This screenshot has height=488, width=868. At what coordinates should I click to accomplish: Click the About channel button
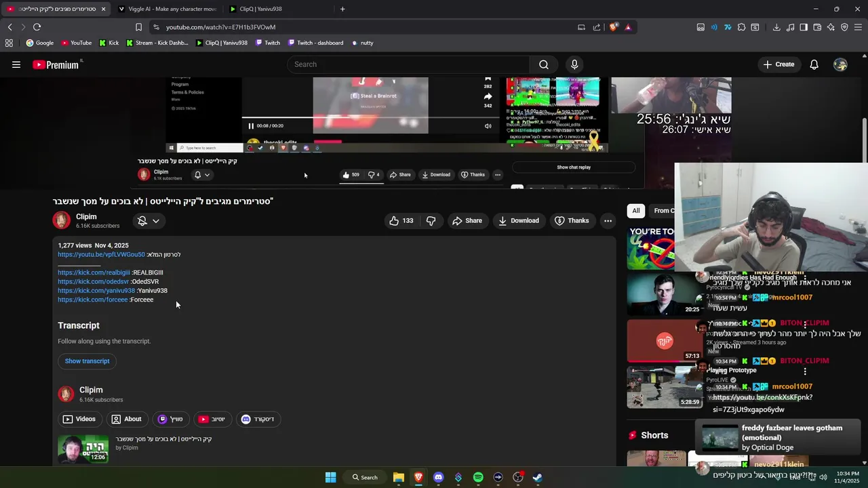click(x=127, y=419)
